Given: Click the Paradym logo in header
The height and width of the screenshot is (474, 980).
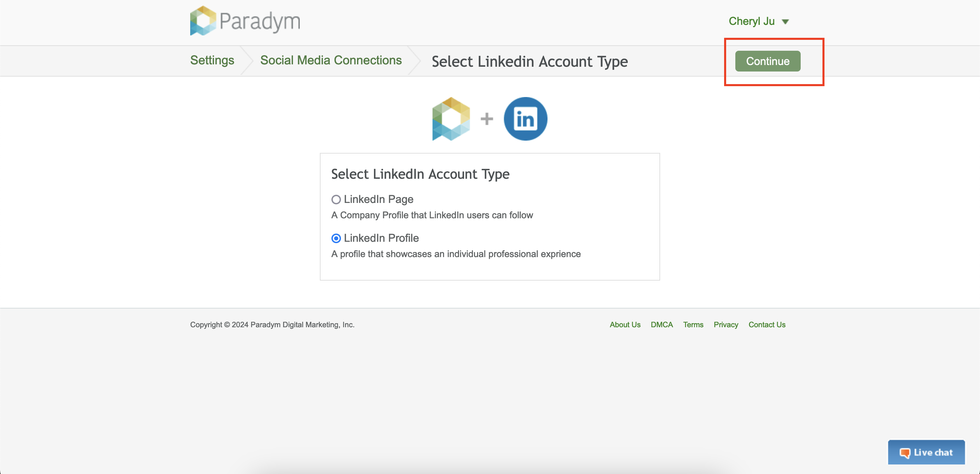Looking at the screenshot, I should 245,21.
